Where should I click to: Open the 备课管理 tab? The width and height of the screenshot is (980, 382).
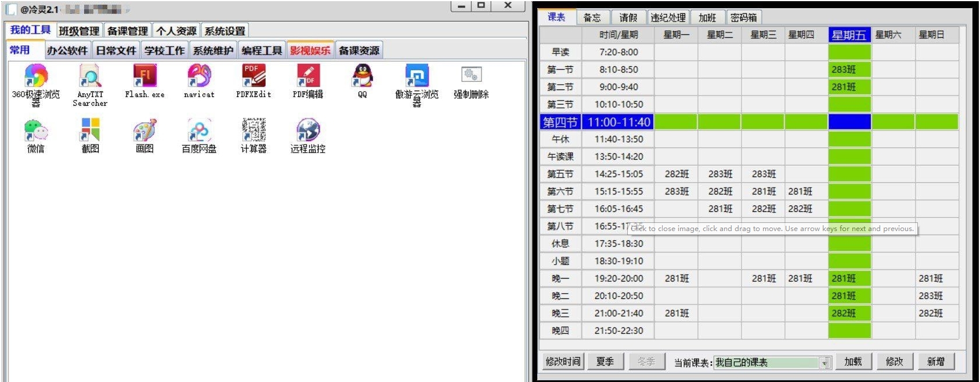coord(128,31)
